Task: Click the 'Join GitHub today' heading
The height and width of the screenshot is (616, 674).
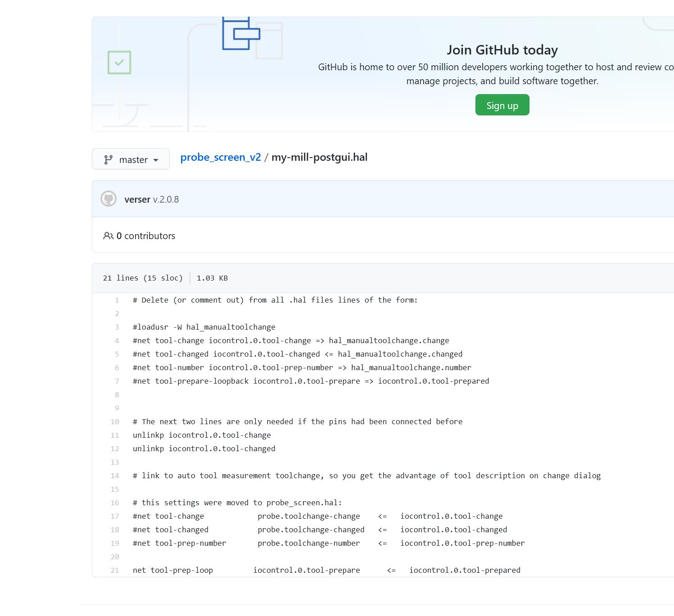Action: point(502,50)
